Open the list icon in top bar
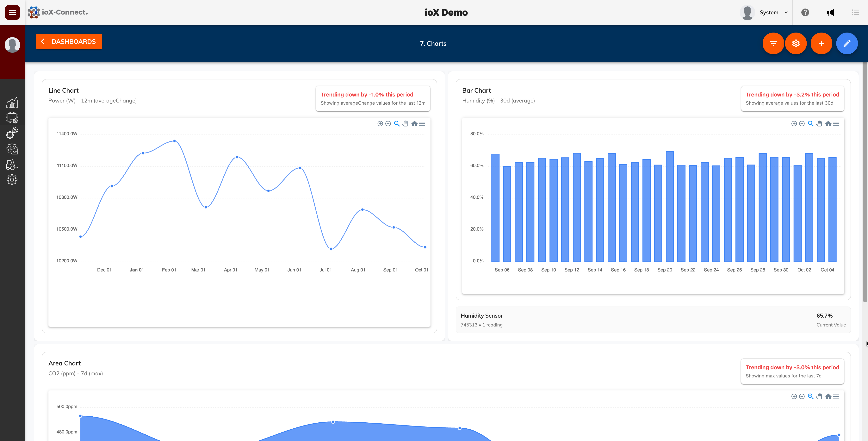Screen dimensions: 868x441 [855, 12]
